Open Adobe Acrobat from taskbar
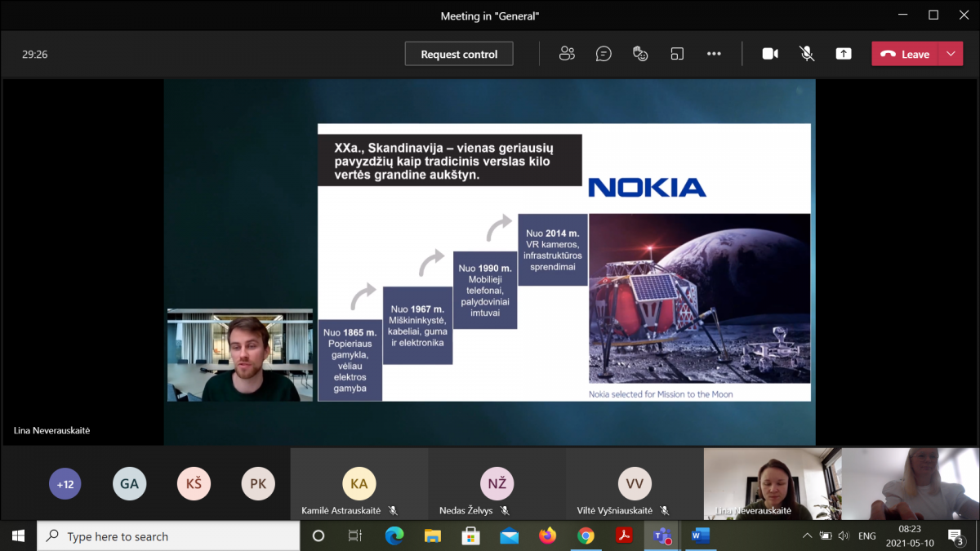This screenshot has width=980, height=551. pos(624,536)
